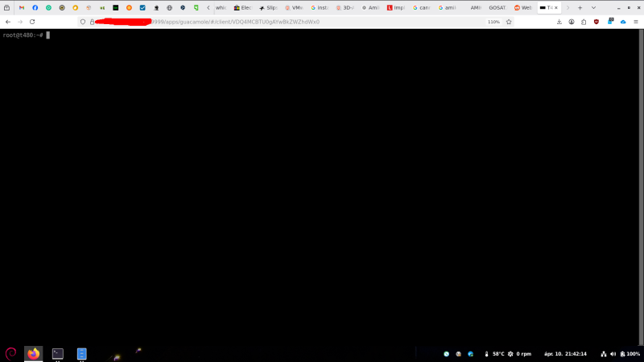Open the pinned green phone-shaped tab

tap(196, 7)
